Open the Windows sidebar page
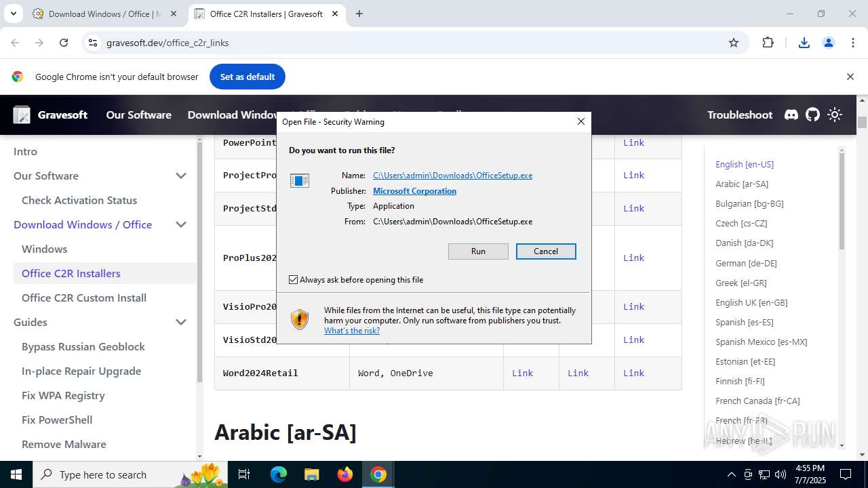This screenshot has height=488, width=868. [44, 249]
